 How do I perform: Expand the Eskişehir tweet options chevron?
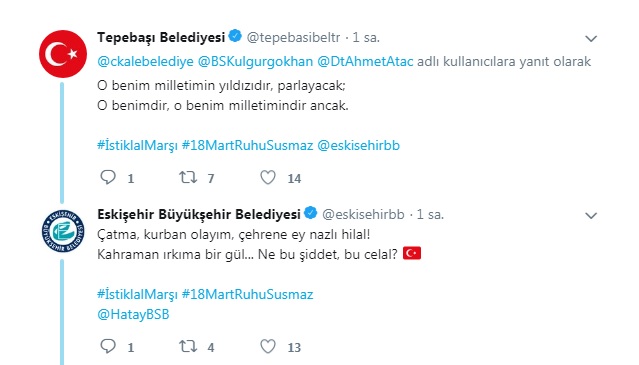point(591,215)
